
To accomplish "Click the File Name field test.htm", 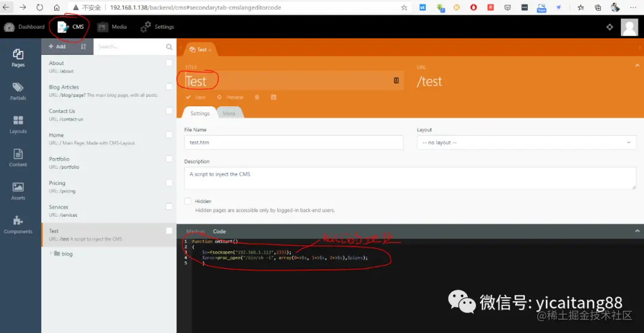I will point(293,142).
